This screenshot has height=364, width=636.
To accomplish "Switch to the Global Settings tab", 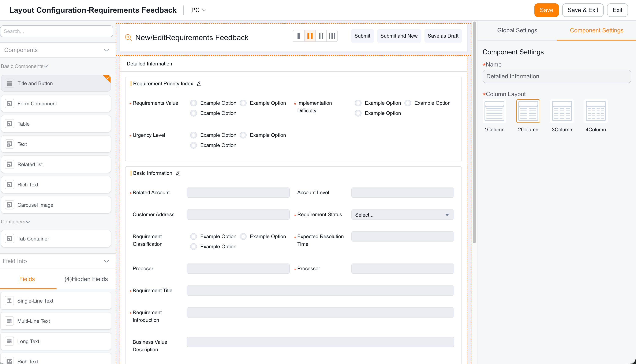I will pos(517,30).
